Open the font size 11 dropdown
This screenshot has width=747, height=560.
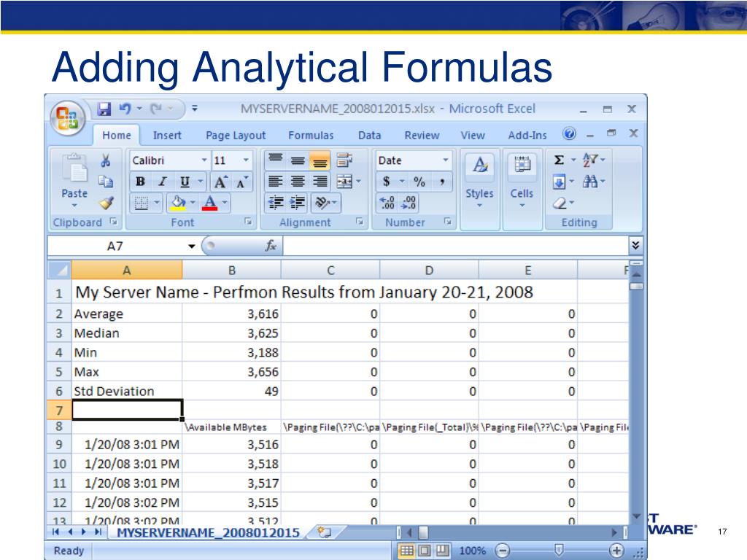pyautogui.click(x=246, y=160)
